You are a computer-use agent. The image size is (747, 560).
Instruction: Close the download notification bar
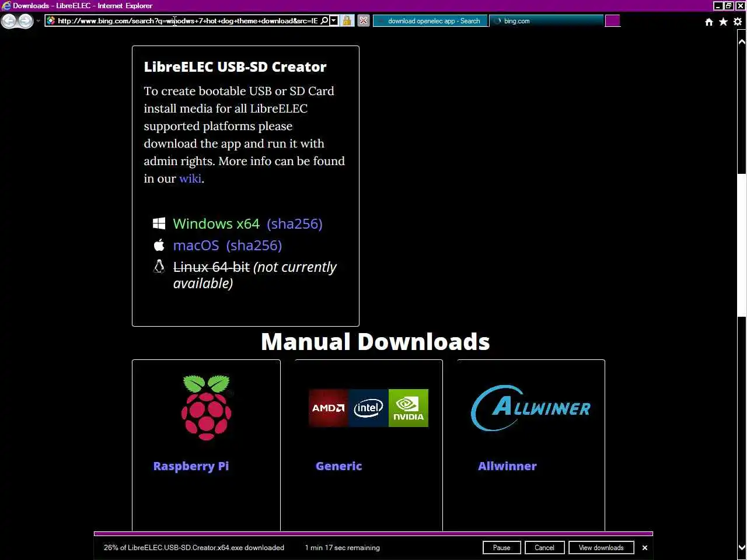pyautogui.click(x=645, y=548)
